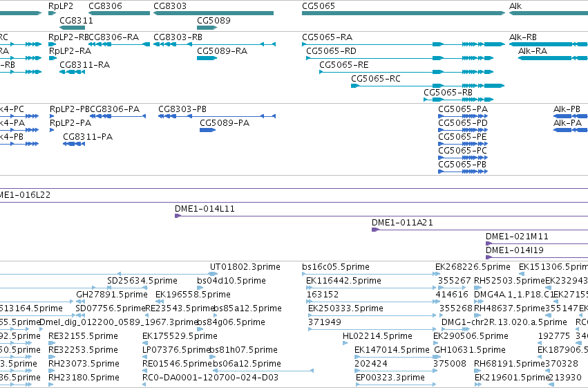This screenshot has height=388, width=588.
Task: Click the GH10631.5prime EST label
Action: (x=469, y=350)
